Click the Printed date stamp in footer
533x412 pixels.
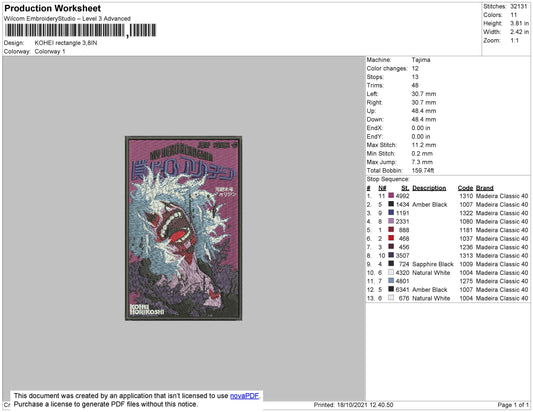coord(354,405)
